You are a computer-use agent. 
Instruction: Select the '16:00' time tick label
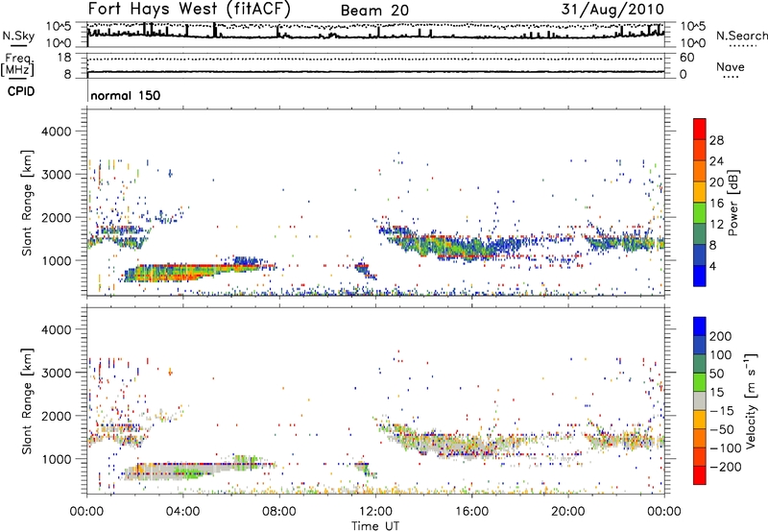coord(471,512)
